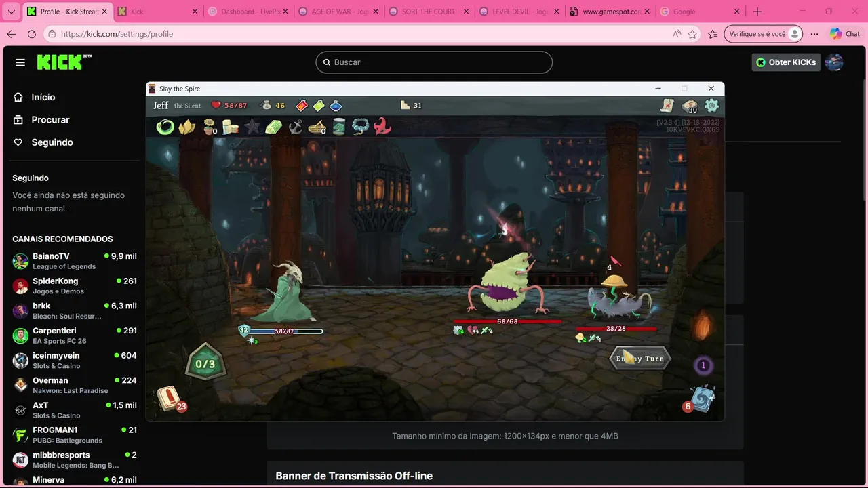
Task: Click the green energy counter 0/3
Action: click(205, 364)
